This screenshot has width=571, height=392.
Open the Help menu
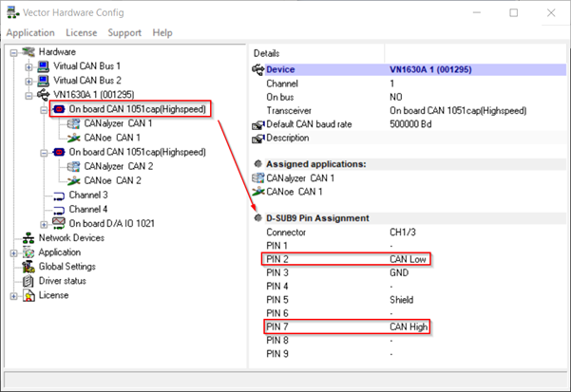pyautogui.click(x=162, y=32)
